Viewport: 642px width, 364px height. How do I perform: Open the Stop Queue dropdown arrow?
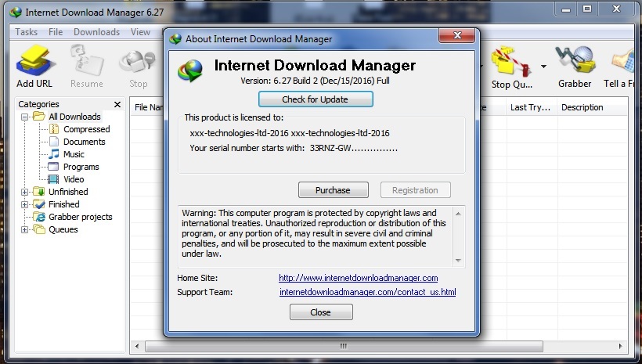click(543, 67)
